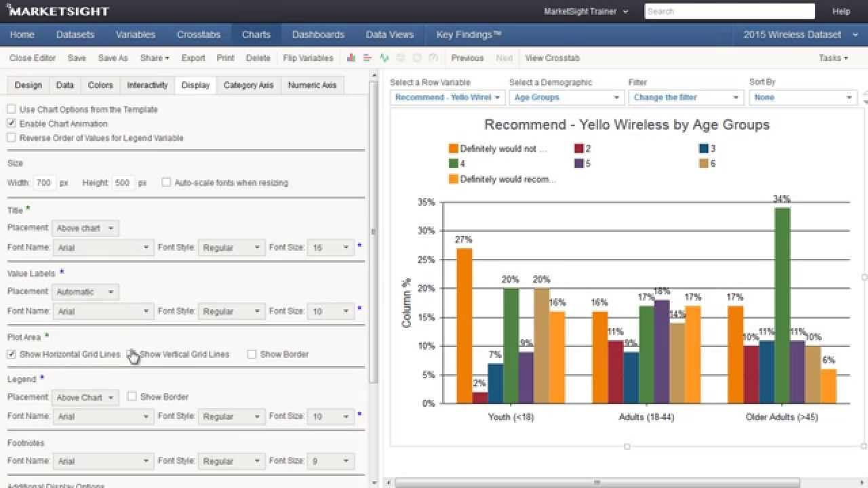Enable Use Chart Options from the Template
Screen dimensions: 868x488
pos(12,109)
